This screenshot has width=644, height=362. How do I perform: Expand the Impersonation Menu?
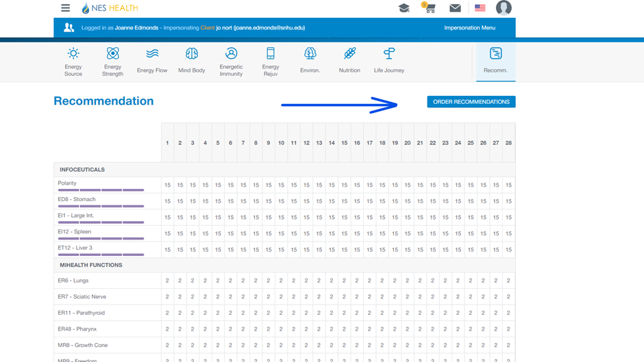tap(469, 28)
